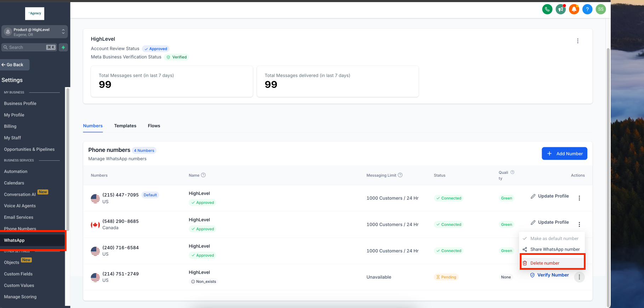644x308 pixels.
Task: Click the Name column info icon
Action: (x=203, y=175)
